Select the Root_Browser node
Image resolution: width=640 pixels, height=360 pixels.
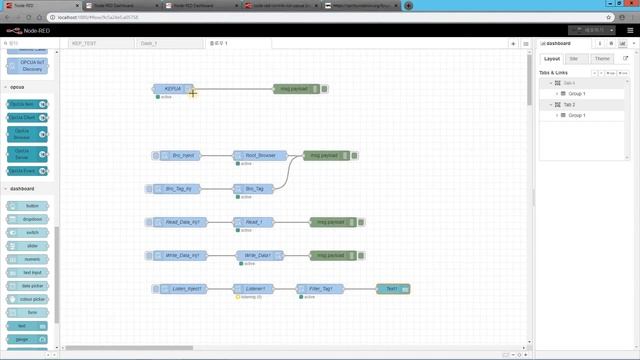260,156
